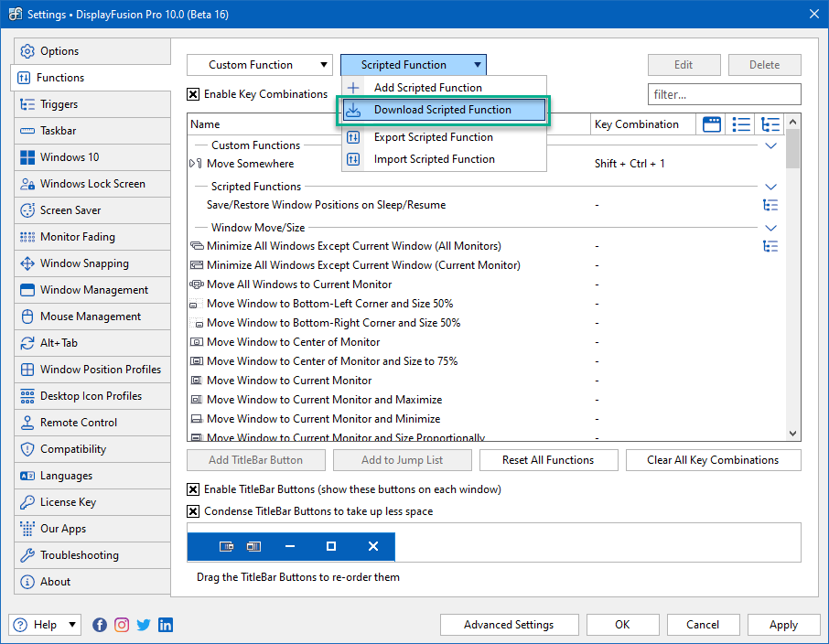Viewport: 829px width, 644px height.
Task: Sort by Key Combination column header
Action: tap(642, 124)
